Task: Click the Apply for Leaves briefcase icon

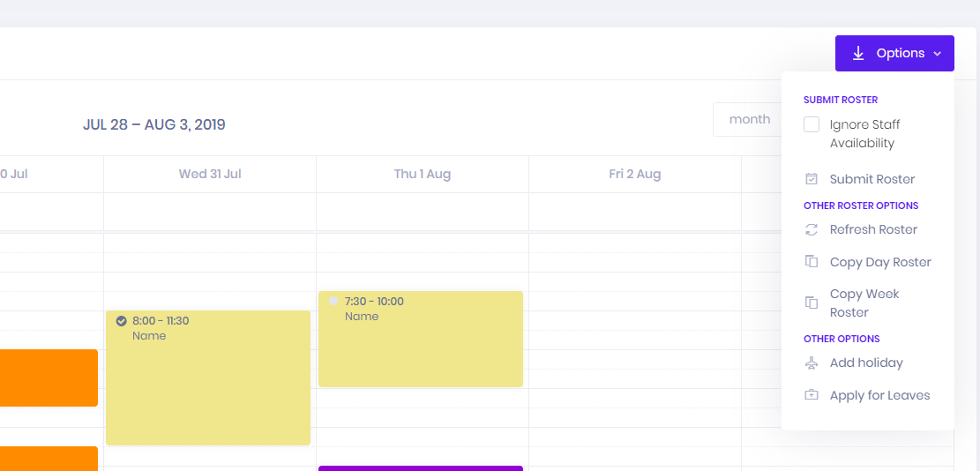Action: (x=812, y=395)
